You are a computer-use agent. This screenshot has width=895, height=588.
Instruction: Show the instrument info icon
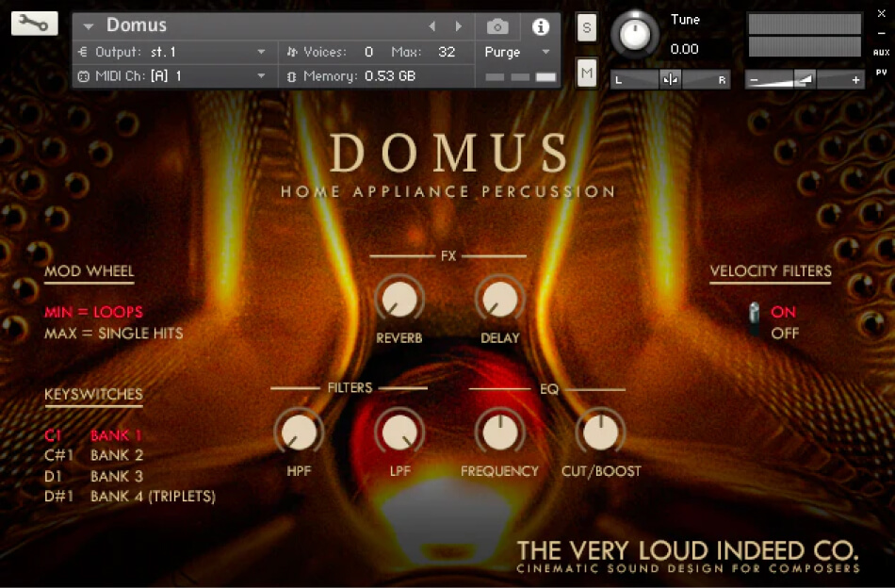click(541, 26)
